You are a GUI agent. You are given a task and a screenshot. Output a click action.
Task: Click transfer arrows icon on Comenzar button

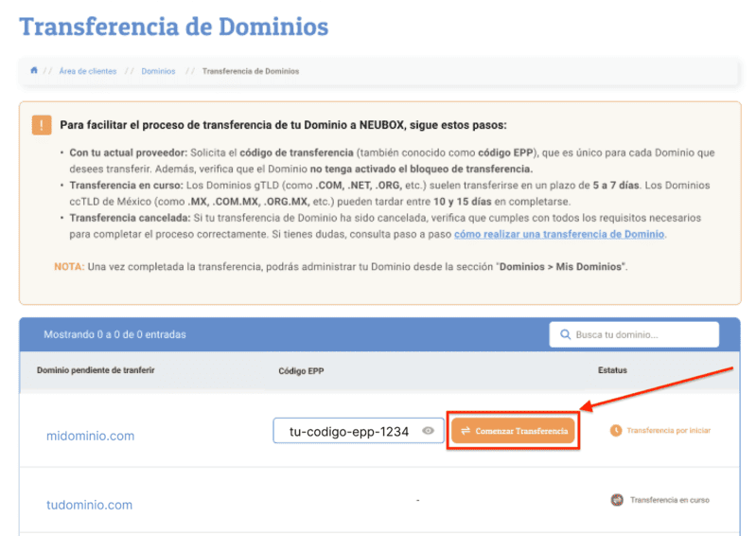[x=465, y=431]
